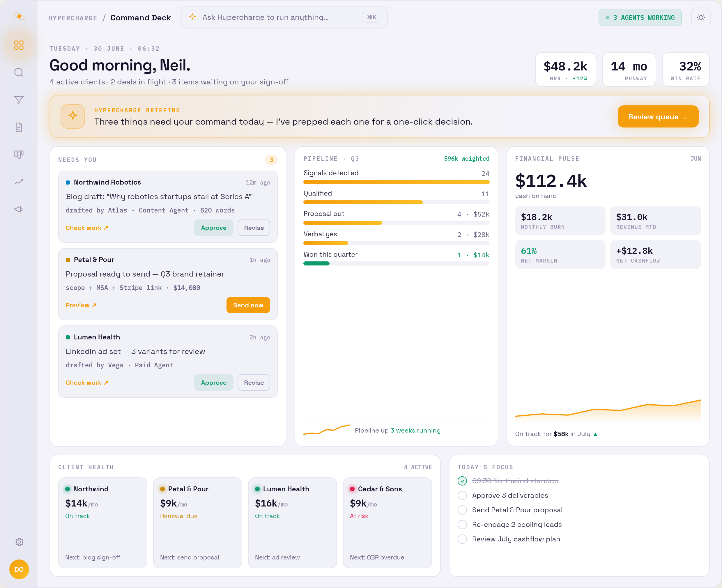Open the search magnifier in sidebar
Image resolution: width=722 pixels, height=588 pixels.
click(19, 72)
